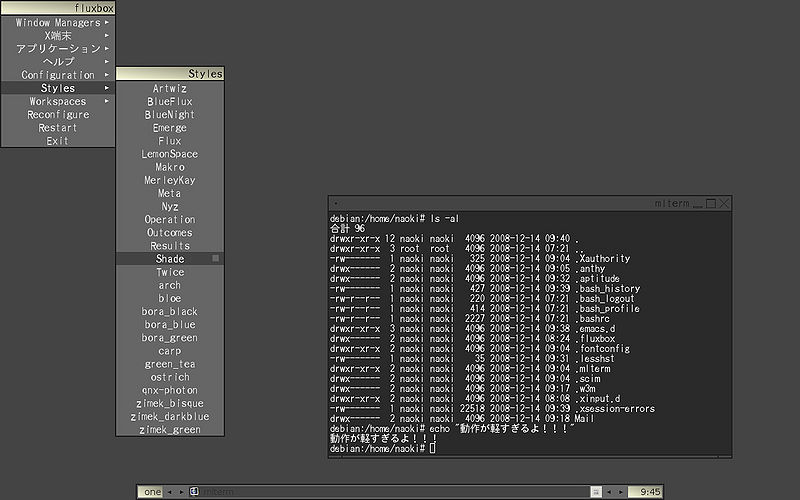Toggle the stick button on mlterm titlebar
Image resolution: width=800 pixels, height=500 pixels.
pyautogui.click(x=336, y=203)
